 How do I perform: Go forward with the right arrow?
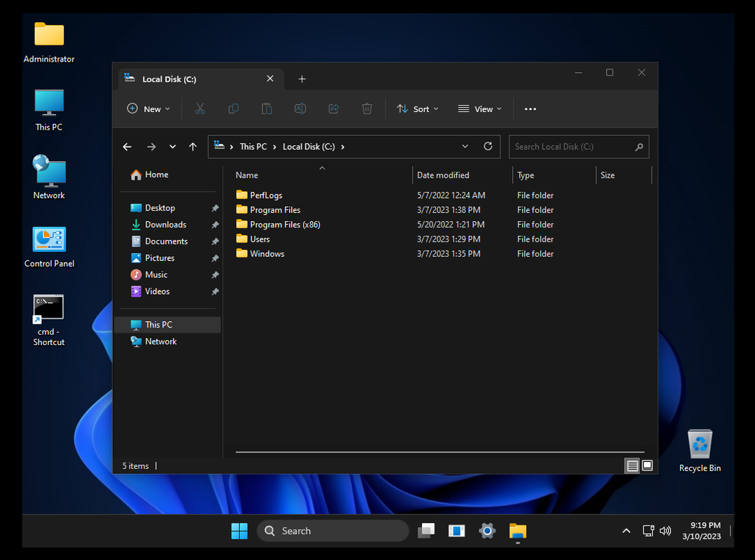coord(151,147)
